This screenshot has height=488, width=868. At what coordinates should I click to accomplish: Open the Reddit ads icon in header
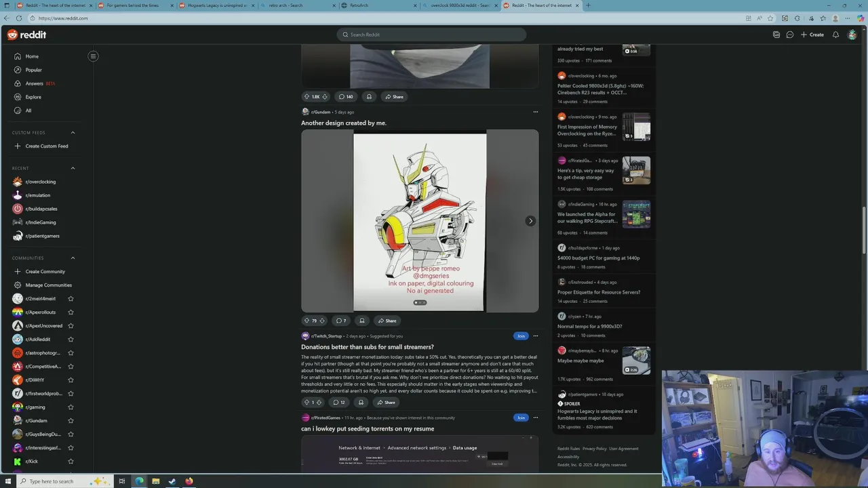(x=776, y=35)
